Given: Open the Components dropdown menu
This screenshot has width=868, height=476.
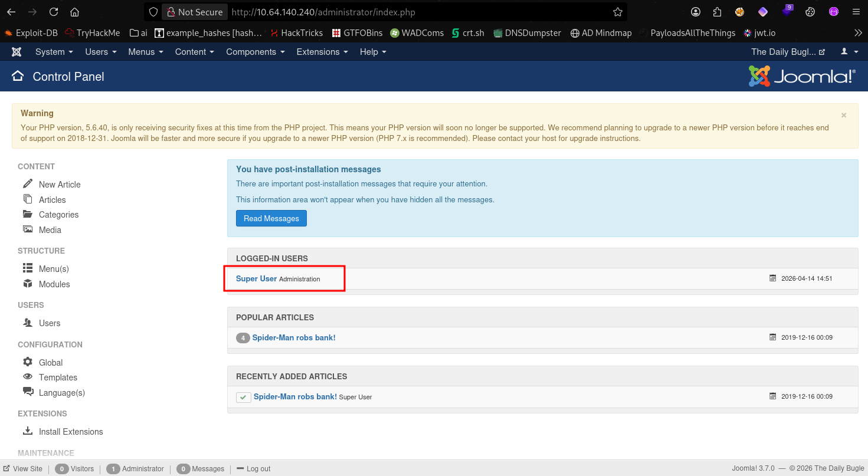Looking at the screenshot, I should [x=256, y=52].
